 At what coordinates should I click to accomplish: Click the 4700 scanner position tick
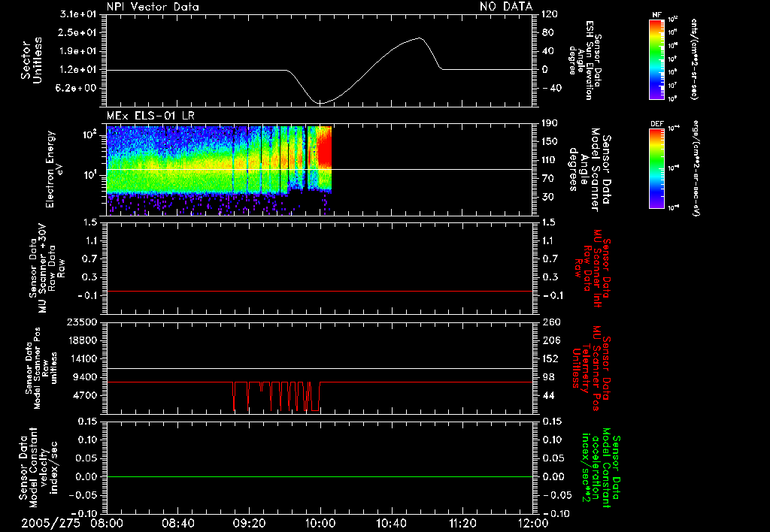[85, 395]
